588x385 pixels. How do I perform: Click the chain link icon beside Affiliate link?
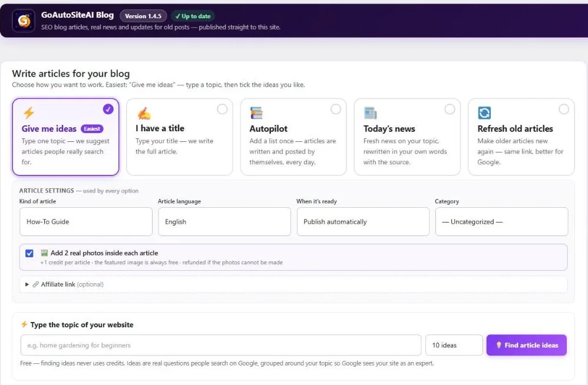[x=35, y=284]
